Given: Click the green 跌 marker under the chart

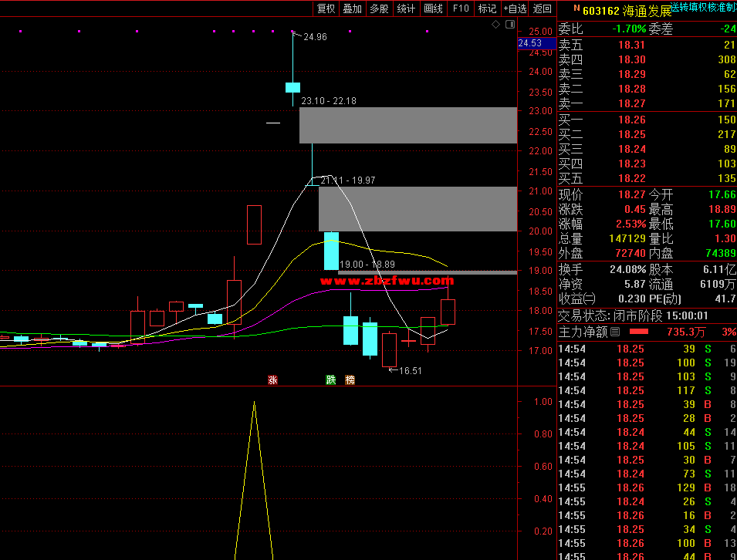Looking at the screenshot, I should (331, 380).
